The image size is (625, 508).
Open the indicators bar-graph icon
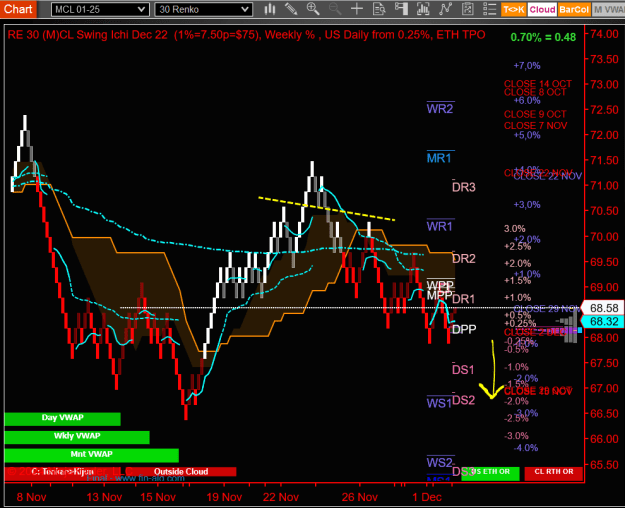pyautogui.click(x=423, y=9)
